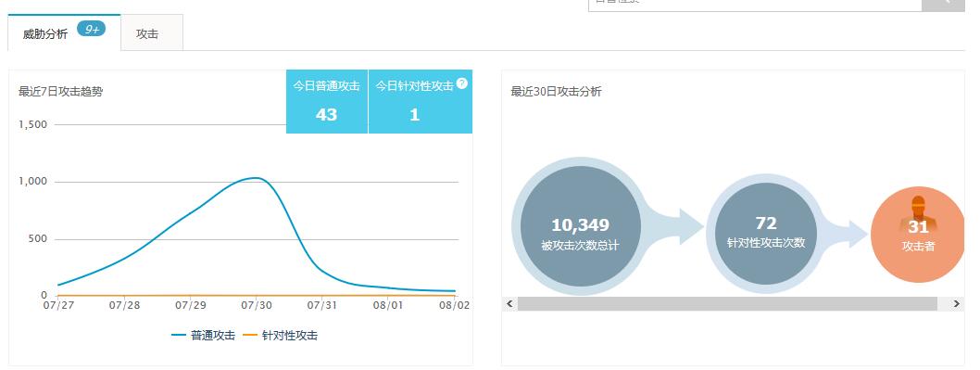Image resolution: width=980 pixels, height=370 pixels.
Task: Click the 10,349 被攻击次数总计 circle
Action: click(581, 226)
